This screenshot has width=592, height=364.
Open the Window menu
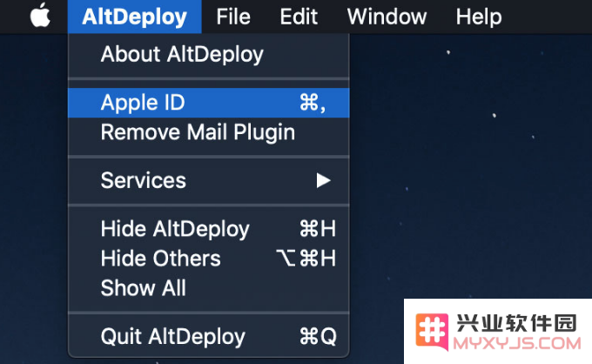coord(387,17)
